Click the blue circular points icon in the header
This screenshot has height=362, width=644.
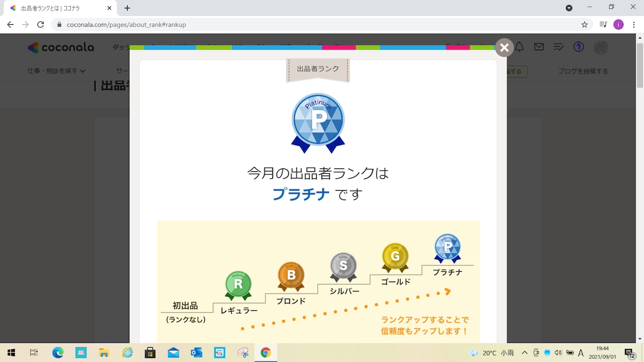tap(579, 47)
